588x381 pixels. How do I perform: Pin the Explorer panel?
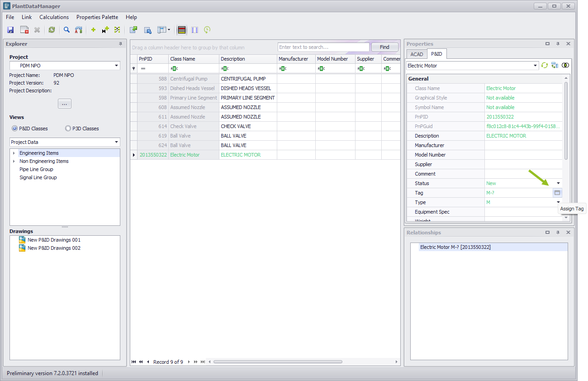(120, 44)
